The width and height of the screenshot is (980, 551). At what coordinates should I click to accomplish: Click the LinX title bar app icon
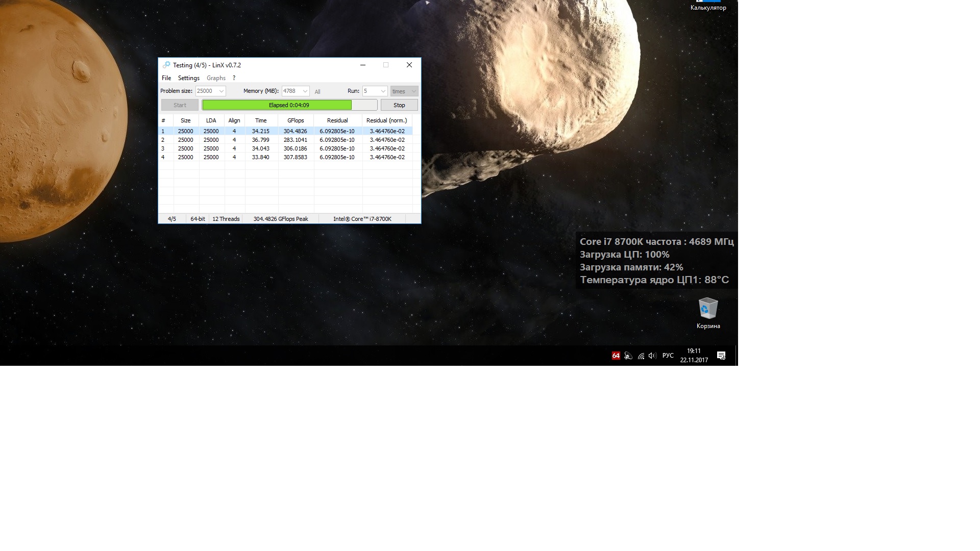(166, 65)
